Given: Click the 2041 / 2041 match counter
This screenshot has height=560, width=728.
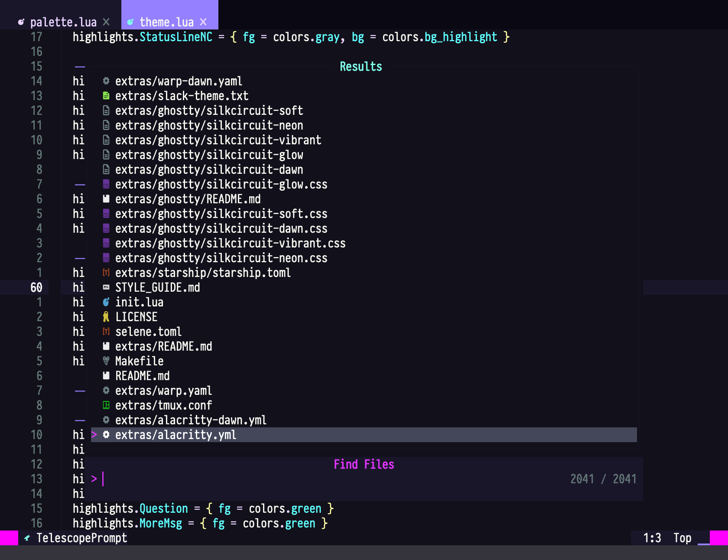Looking at the screenshot, I should 603,479.
